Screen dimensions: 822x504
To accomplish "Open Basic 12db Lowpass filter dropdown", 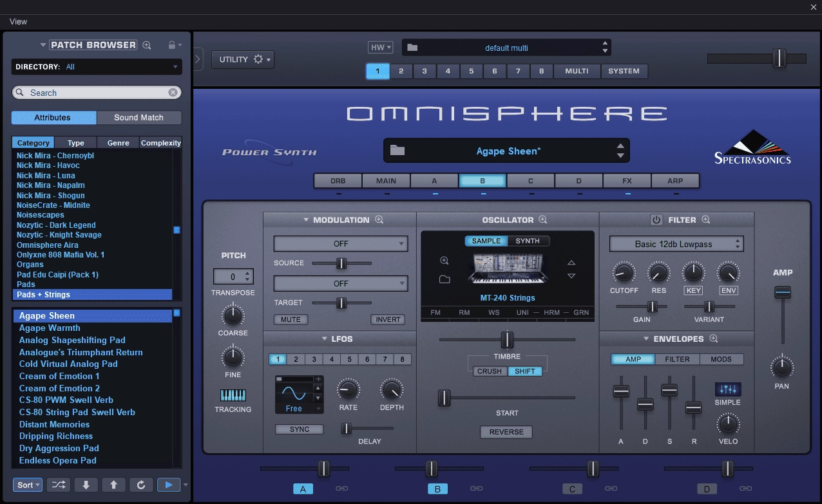I will (676, 244).
